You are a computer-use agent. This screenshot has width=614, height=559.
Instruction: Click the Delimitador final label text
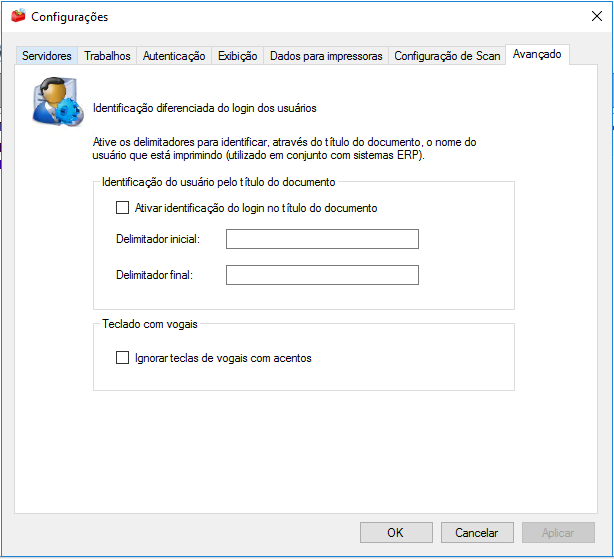pyautogui.click(x=154, y=275)
